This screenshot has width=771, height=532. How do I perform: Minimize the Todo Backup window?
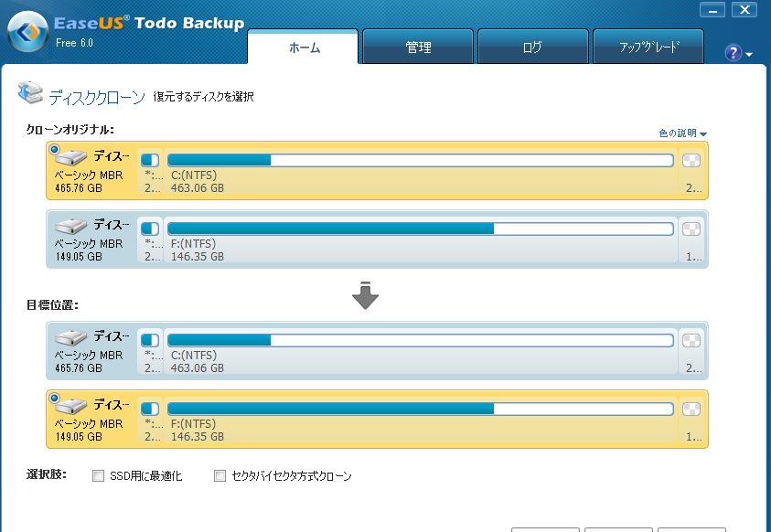pos(712,10)
